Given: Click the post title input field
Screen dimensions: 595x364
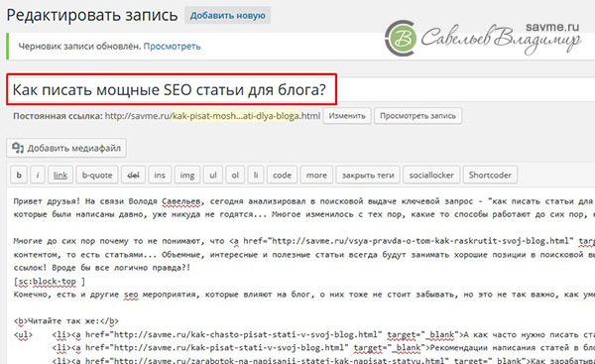Looking at the screenshot, I should (300, 89).
